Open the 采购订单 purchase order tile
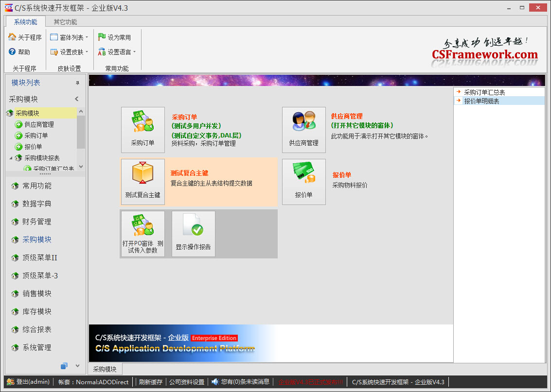Screen dimensions: 551x392 click(142, 129)
